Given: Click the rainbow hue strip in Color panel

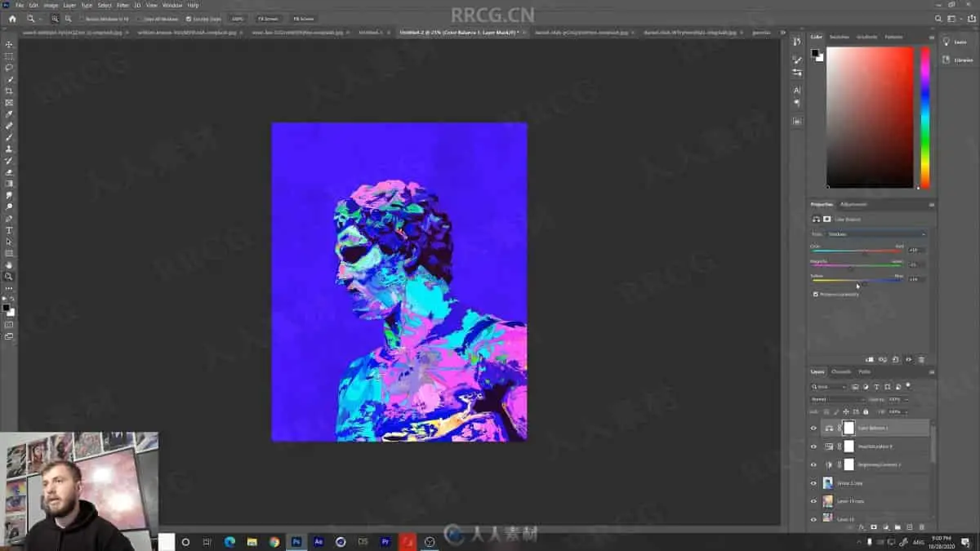Looking at the screenshot, I should (925, 118).
